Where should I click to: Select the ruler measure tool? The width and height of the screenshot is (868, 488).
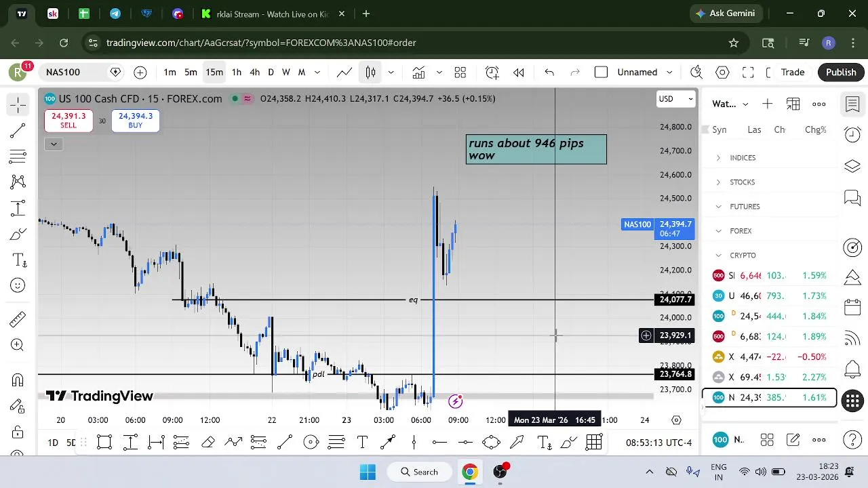[x=18, y=319]
